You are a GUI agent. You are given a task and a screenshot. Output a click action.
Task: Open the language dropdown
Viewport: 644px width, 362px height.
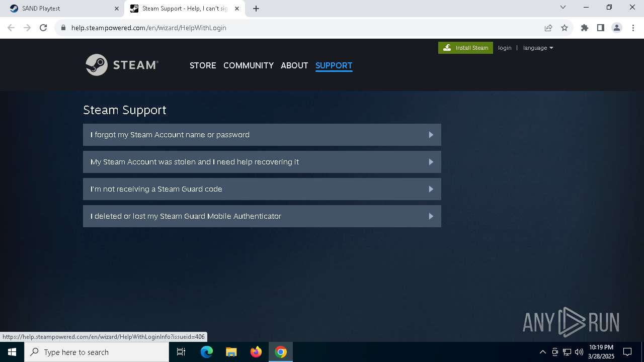coord(538,48)
